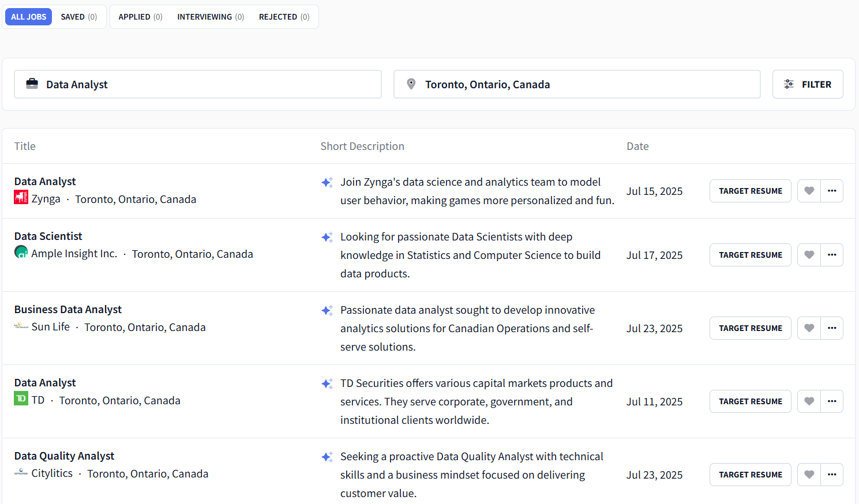The width and height of the screenshot is (859, 504).
Task: Click the filter sliders icon
Action: point(789,84)
